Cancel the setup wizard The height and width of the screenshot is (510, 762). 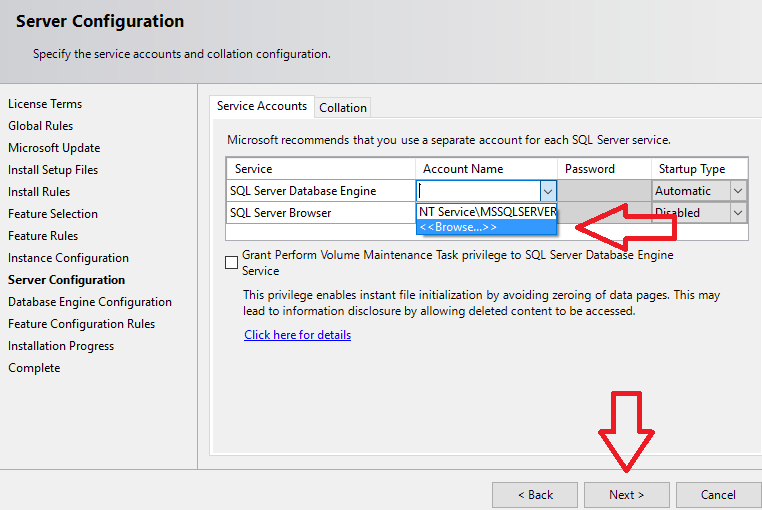(x=718, y=495)
